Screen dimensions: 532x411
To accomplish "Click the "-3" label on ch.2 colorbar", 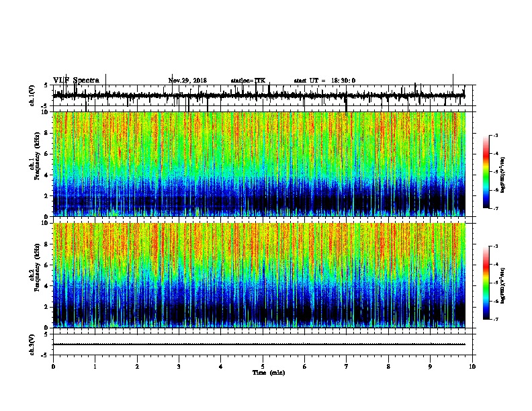I will tap(496, 246).
